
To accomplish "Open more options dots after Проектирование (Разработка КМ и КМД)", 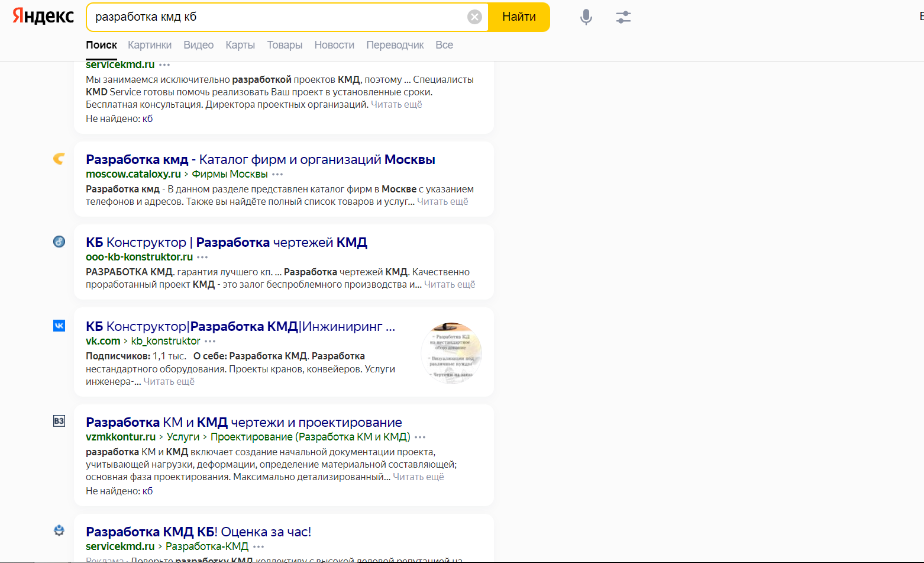I will click(x=420, y=437).
